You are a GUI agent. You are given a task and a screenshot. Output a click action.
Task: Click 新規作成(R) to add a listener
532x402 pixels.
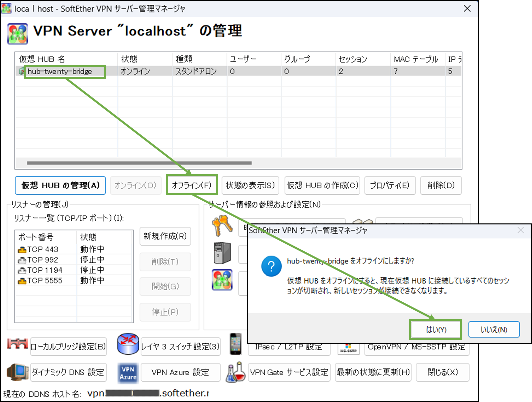click(x=166, y=237)
